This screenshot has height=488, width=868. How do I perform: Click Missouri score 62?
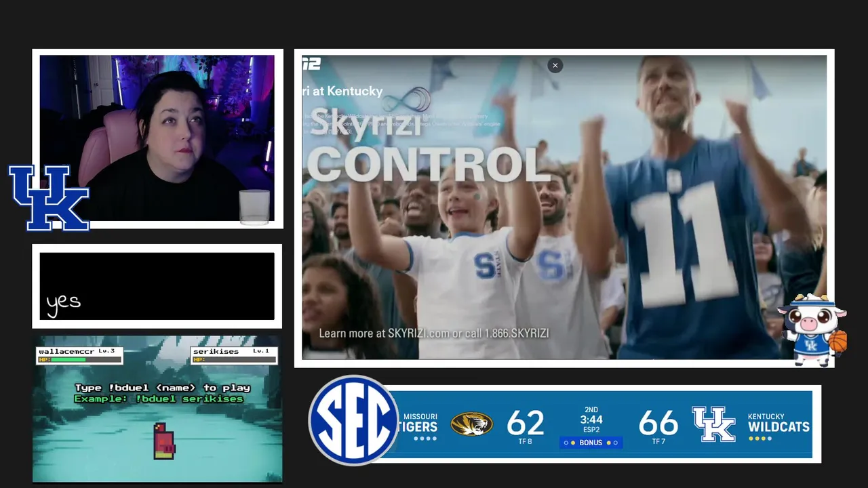525,423
